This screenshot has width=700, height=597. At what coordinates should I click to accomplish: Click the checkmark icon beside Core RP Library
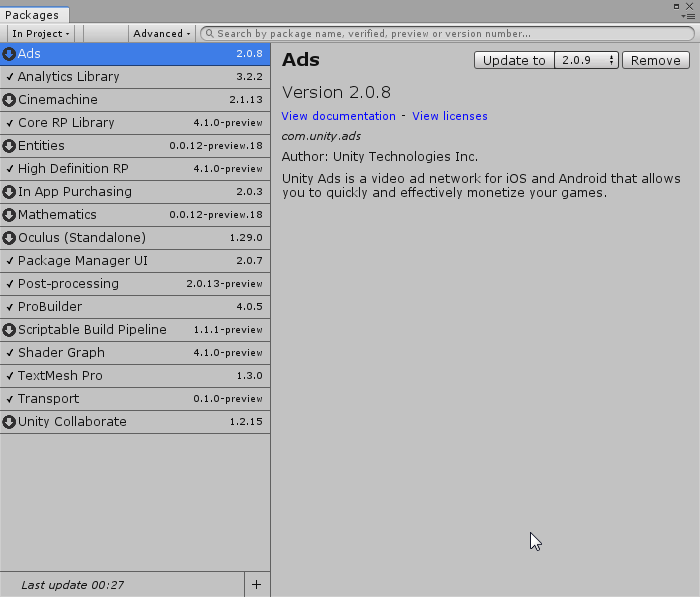tap(10, 123)
